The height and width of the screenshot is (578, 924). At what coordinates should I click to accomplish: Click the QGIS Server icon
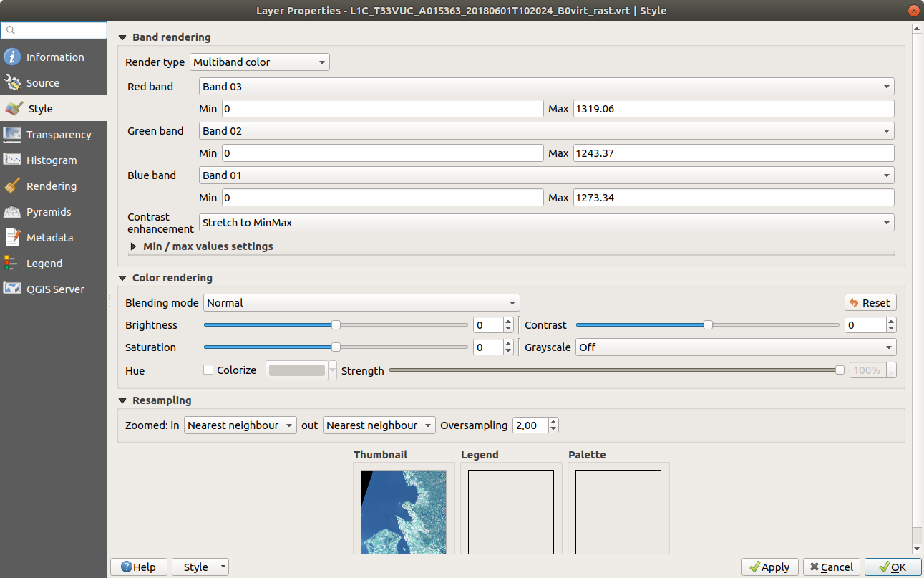tap(12, 289)
